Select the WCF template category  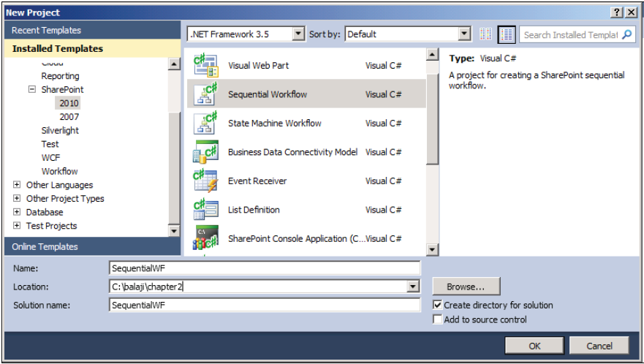tap(51, 157)
